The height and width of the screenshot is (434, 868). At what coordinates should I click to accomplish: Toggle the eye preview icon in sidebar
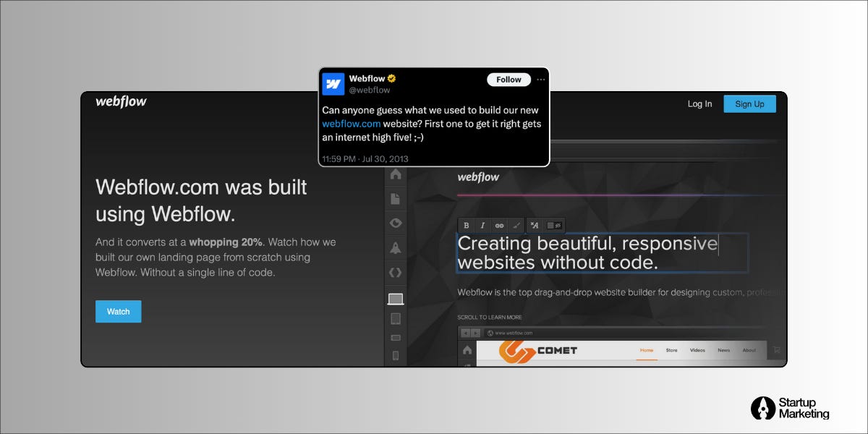[395, 224]
